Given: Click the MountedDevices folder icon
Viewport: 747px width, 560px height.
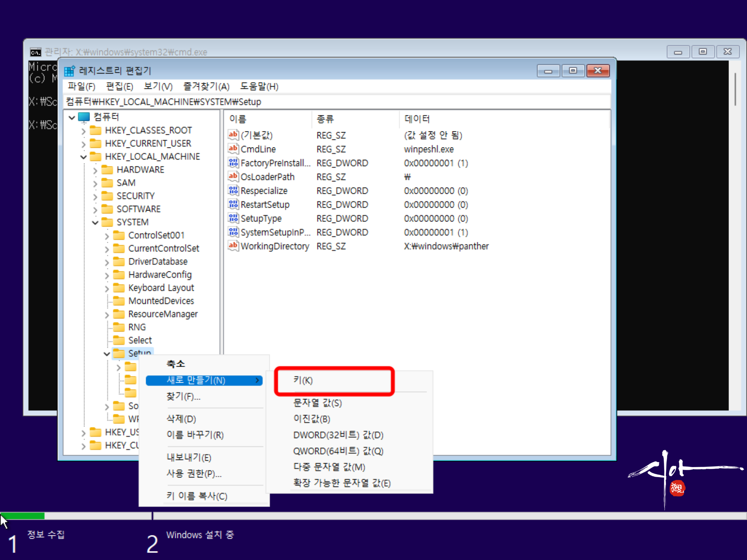Looking at the screenshot, I should [x=119, y=301].
